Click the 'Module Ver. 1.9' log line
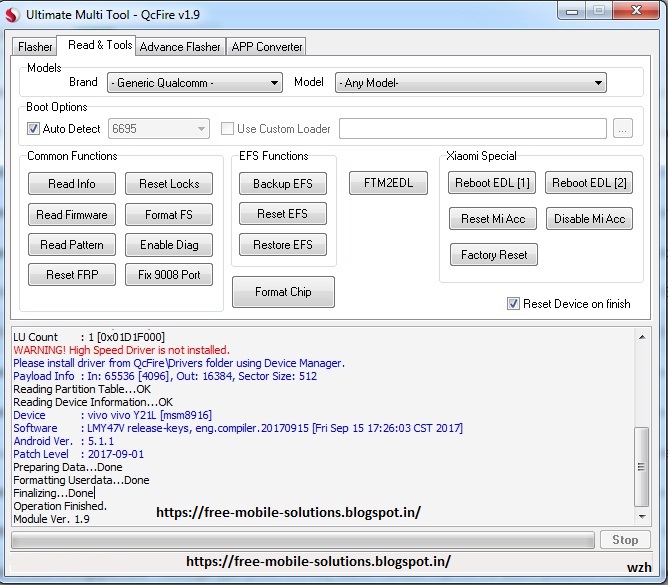Screen dimensions: 668x585 [52, 519]
